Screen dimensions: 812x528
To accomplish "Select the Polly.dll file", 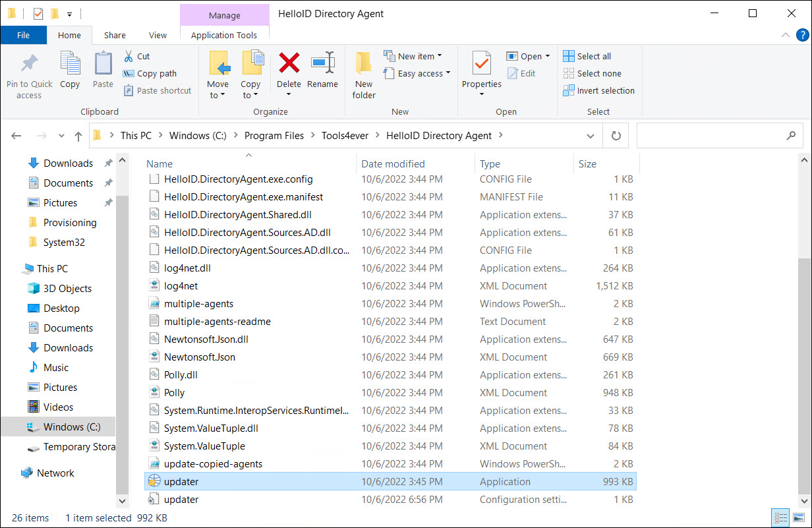I will [x=390, y=375].
